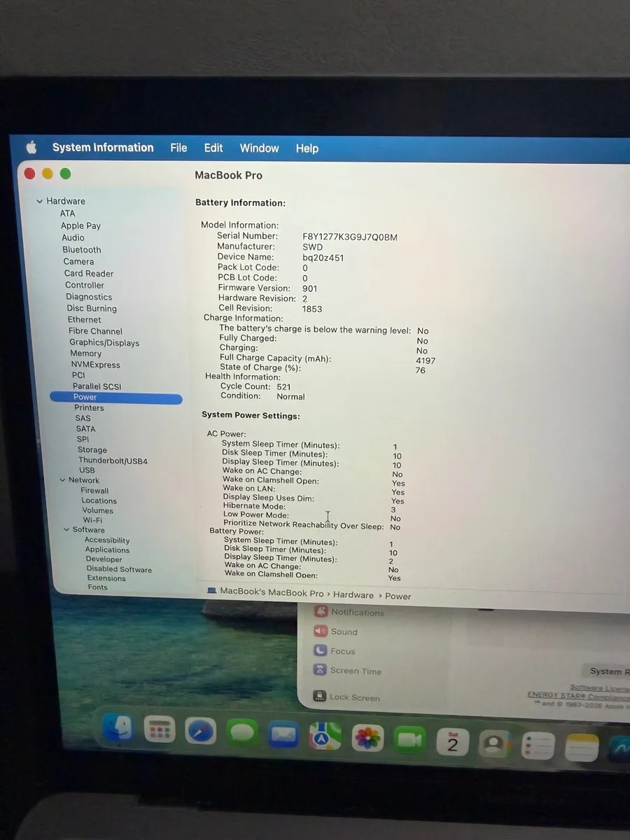Click Notifications icon in System Settings window
630x840 pixels.
[321, 611]
